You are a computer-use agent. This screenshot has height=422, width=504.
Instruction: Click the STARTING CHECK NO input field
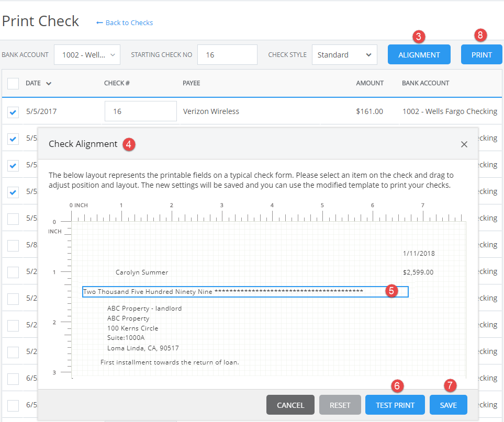click(227, 54)
